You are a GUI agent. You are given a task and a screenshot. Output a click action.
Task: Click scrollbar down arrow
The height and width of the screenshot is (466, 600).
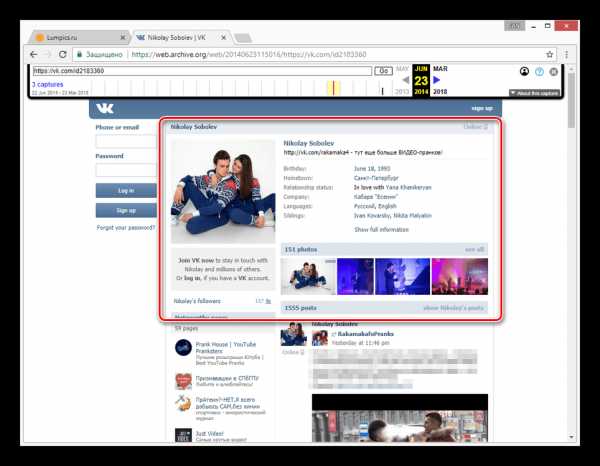[571, 437]
